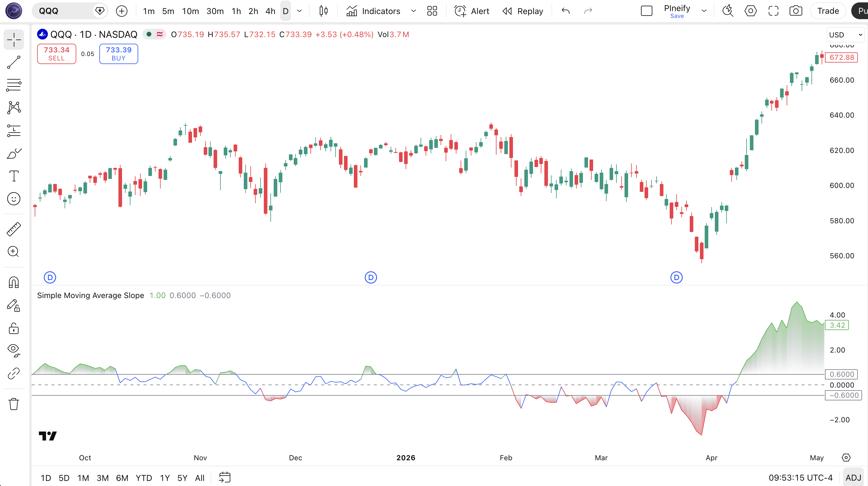868x486 pixels.
Task: Open the add symbol compare button
Action: click(x=122, y=11)
